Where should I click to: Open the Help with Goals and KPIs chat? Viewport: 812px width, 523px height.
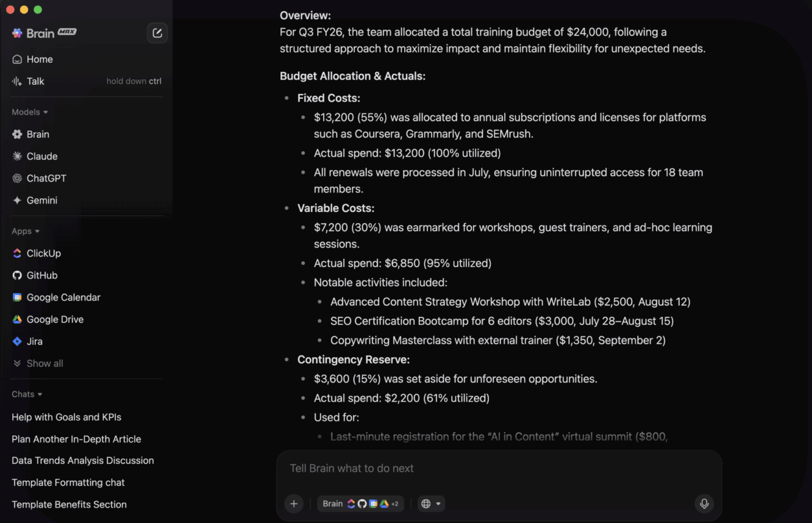point(67,417)
